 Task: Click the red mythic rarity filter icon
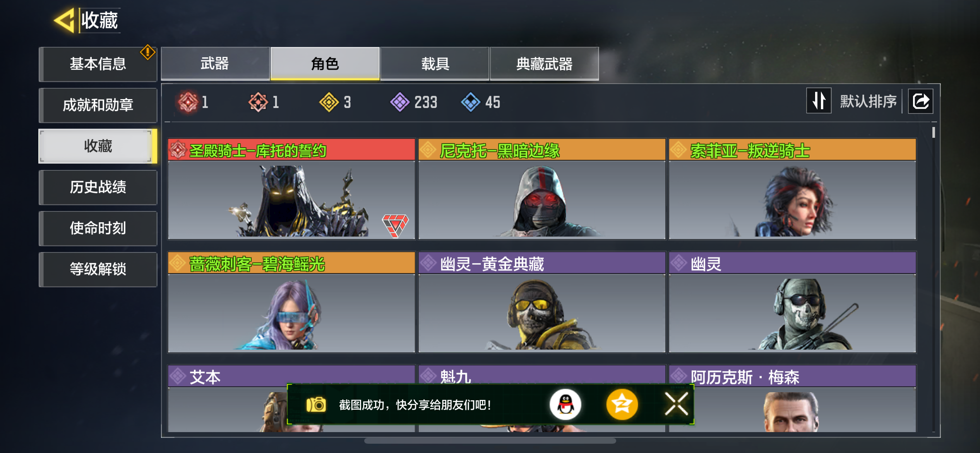point(188,102)
